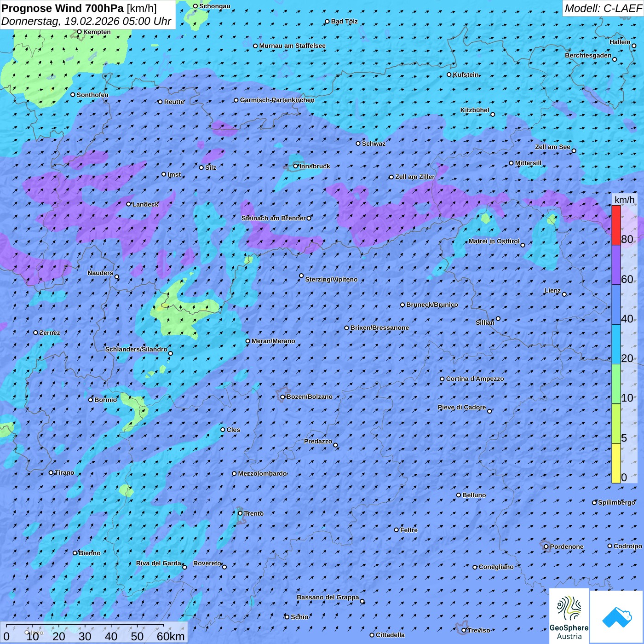Click the 'Sillian' label
The height and width of the screenshot is (644, 644).
(x=485, y=322)
